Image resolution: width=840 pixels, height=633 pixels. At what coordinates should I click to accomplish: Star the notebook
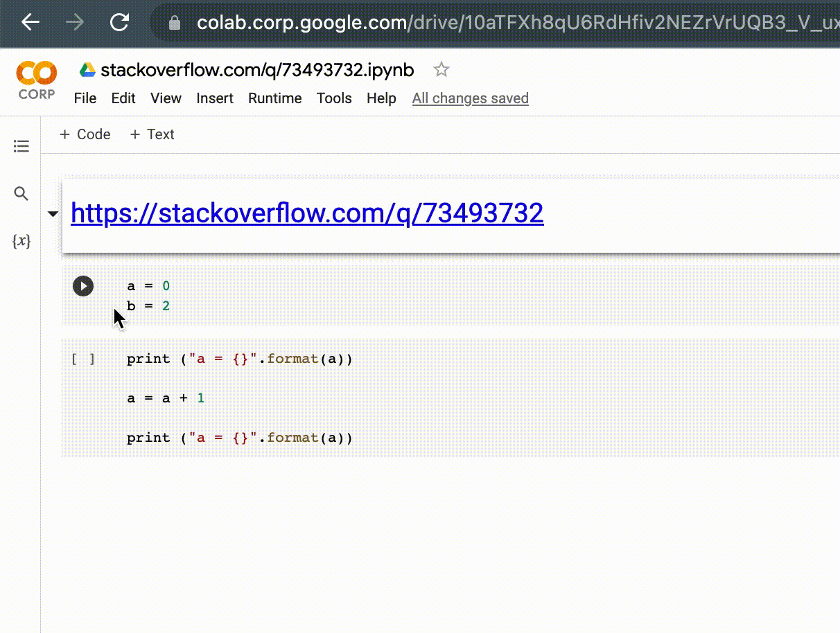[x=441, y=70]
